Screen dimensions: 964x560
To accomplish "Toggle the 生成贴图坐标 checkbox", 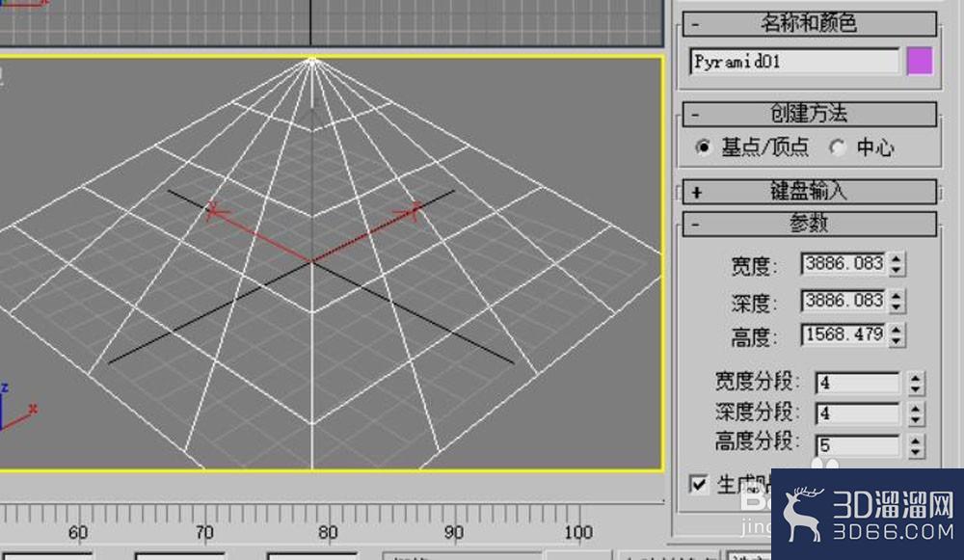I will [x=698, y=485].
